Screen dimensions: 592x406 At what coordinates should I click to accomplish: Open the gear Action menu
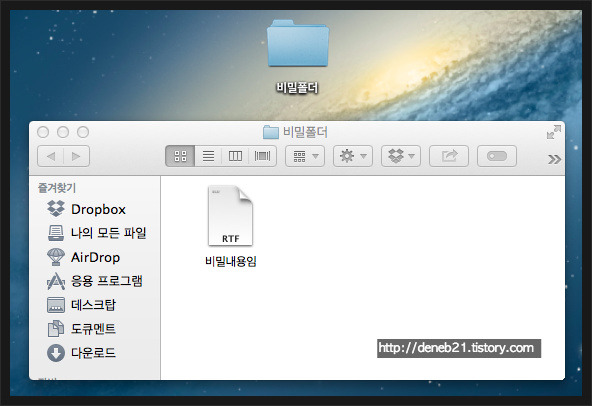[353, 156]
